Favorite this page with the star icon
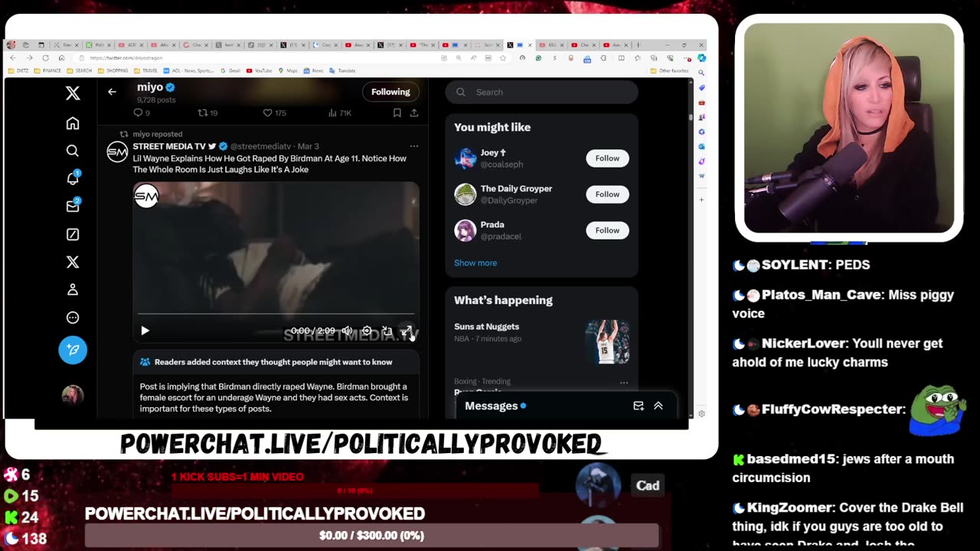This screenshot has width=980, height=551. [503, 58]
